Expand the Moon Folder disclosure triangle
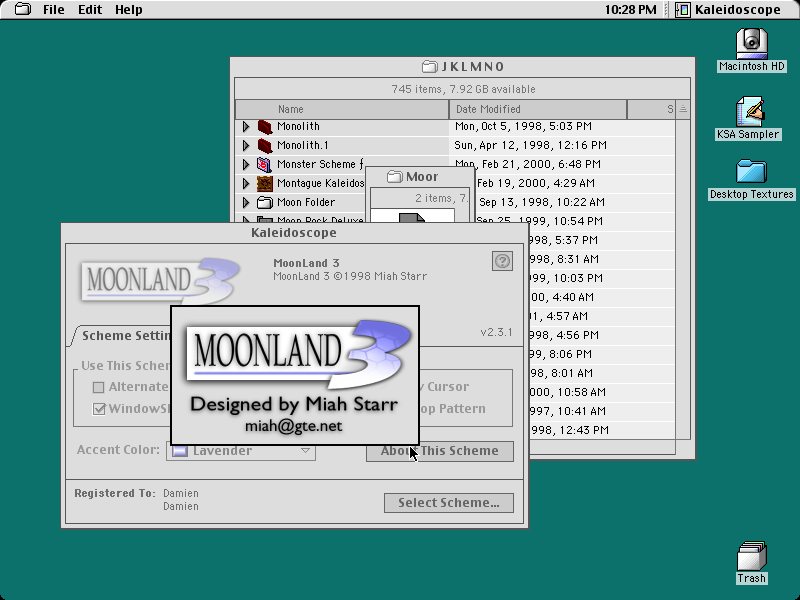 tap(246, 202)
